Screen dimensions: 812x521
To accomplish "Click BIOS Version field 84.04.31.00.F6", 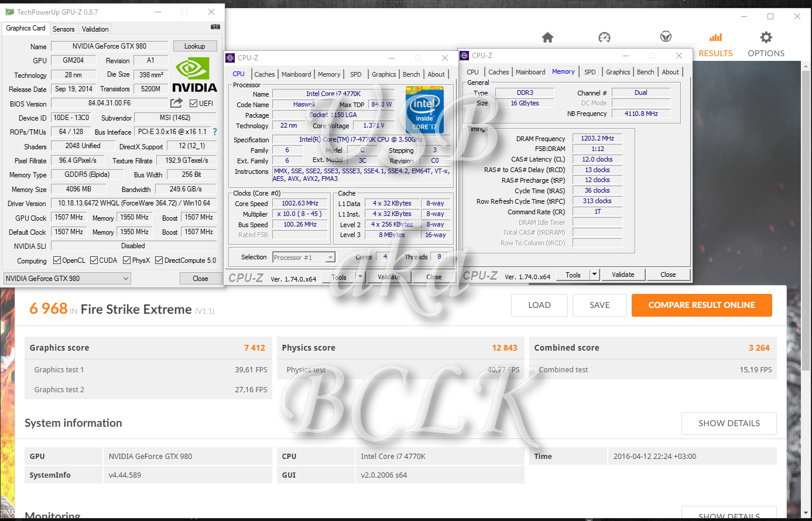I will point(109,103).
